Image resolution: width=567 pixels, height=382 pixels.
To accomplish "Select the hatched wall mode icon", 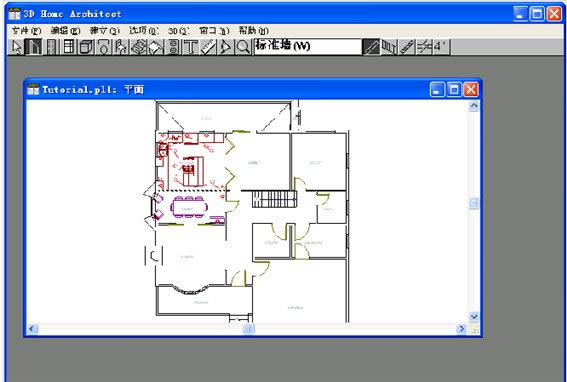I will point(406,47).
